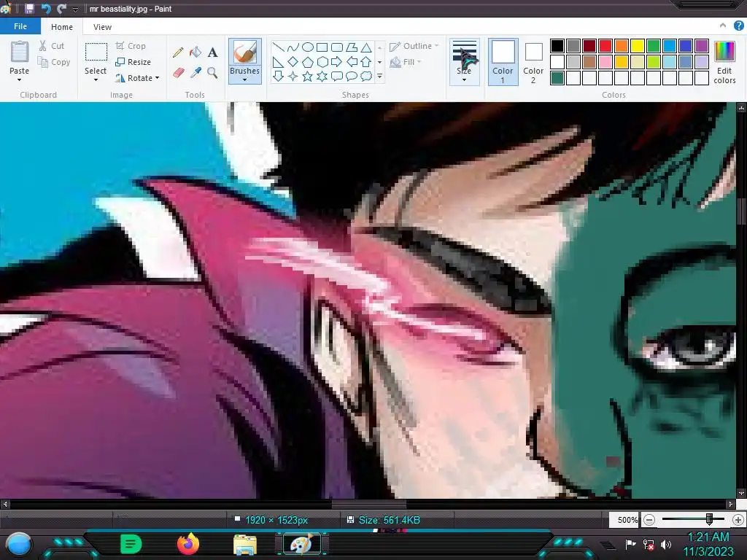Viewport: 747px width, 560px height.
Task: Pick the yellow color swatch
Action: pos(638,46)
